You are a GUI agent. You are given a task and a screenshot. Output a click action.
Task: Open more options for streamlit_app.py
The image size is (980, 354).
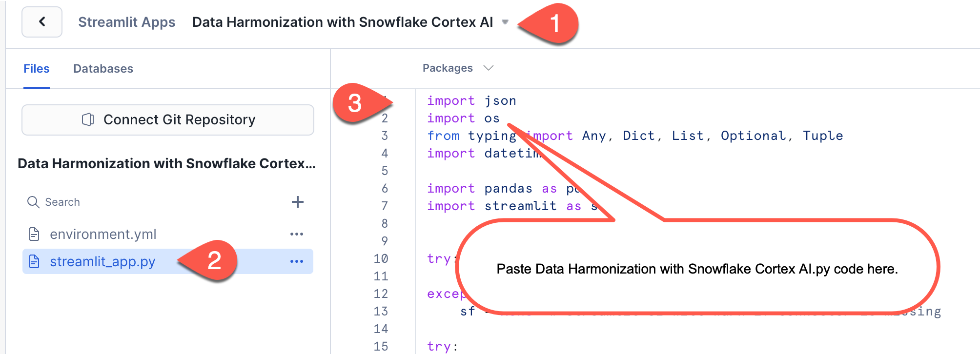pyautogui.click(x=296, y=261)
